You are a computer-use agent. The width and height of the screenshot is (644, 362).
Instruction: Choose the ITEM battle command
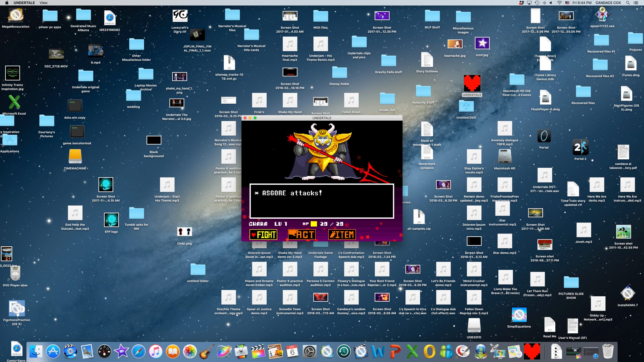(x=342, y=235)
